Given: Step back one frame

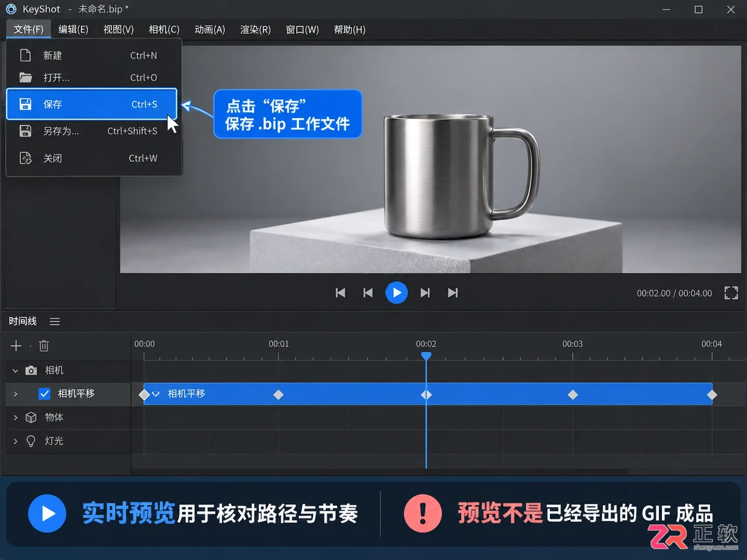Looking at the screenshot, I should pyautogui.click(x=368, y=293).
